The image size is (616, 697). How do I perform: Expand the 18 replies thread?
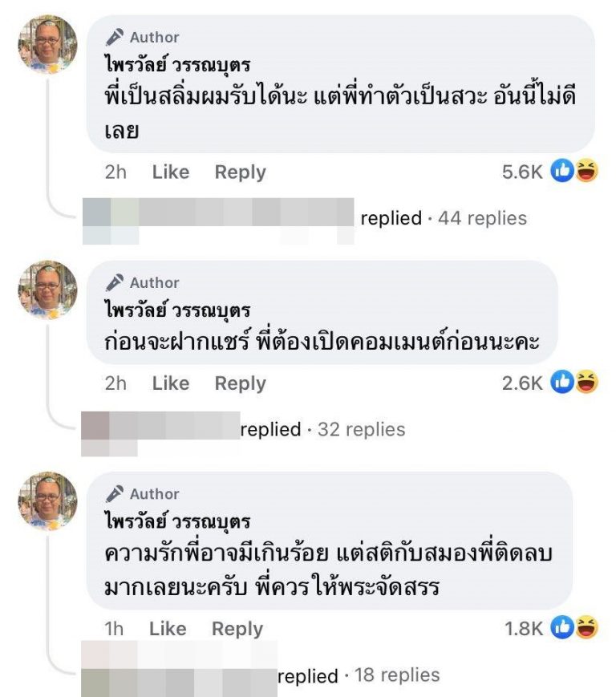pyautogui.click(x=397, y=675)
